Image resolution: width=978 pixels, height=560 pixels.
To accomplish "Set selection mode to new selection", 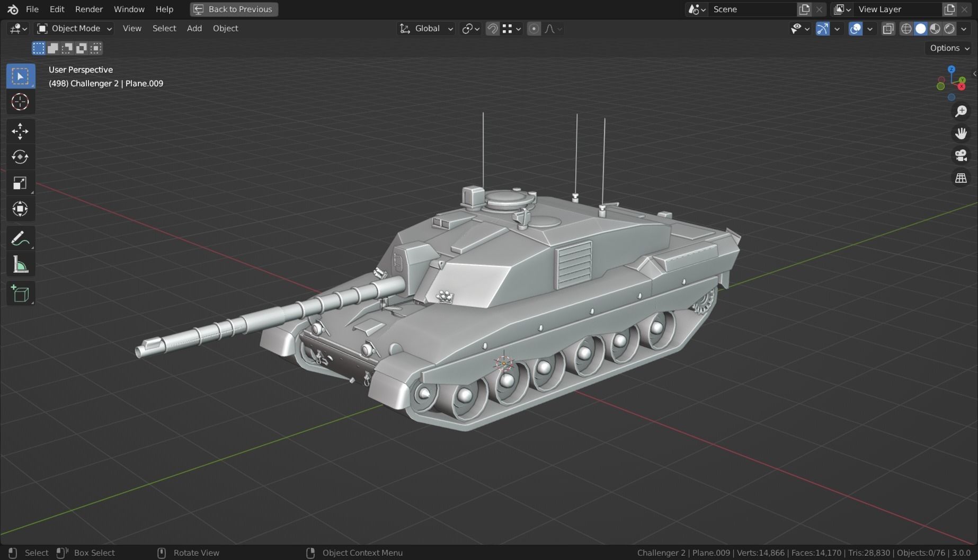I will [x=39, y=48].
